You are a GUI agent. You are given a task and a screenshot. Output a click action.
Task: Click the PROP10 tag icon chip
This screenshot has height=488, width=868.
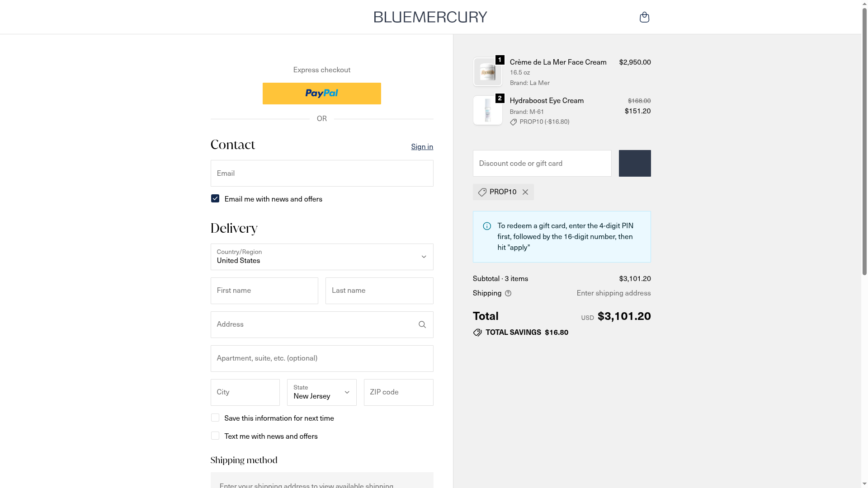click(x=482, y=192)
